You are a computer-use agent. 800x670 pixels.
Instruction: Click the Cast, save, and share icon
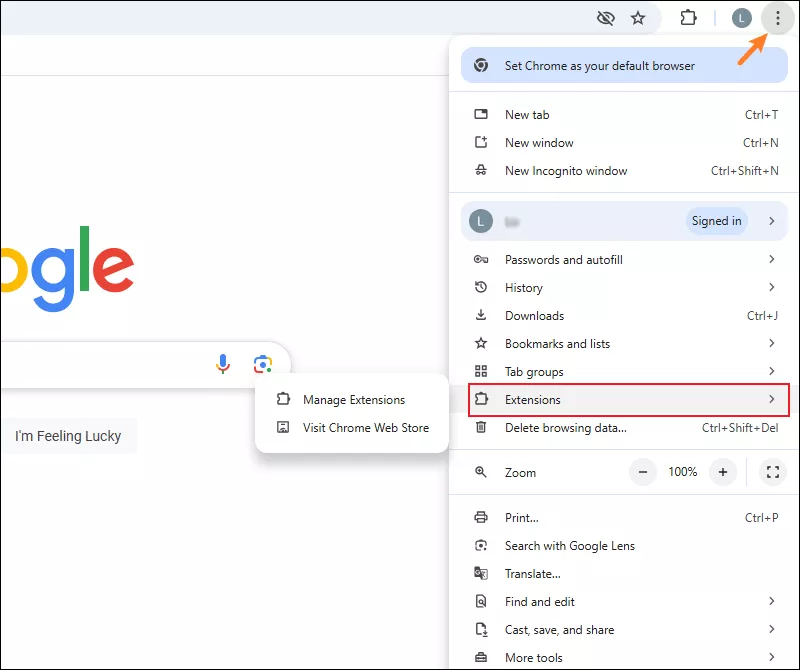[481, 629]
